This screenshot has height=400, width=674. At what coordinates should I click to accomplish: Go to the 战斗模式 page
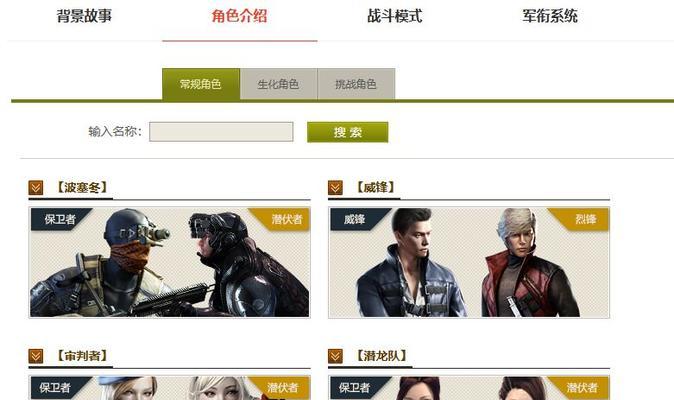click(x=395, y=16)
